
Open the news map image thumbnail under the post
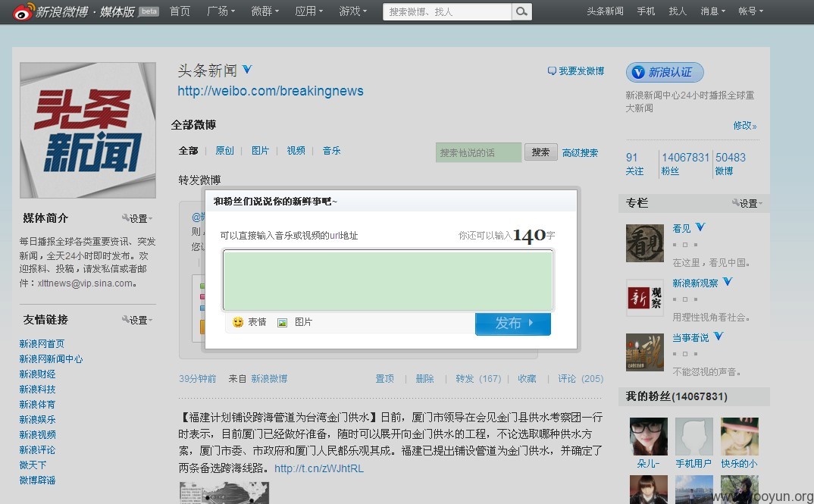(x=224, y=493)
